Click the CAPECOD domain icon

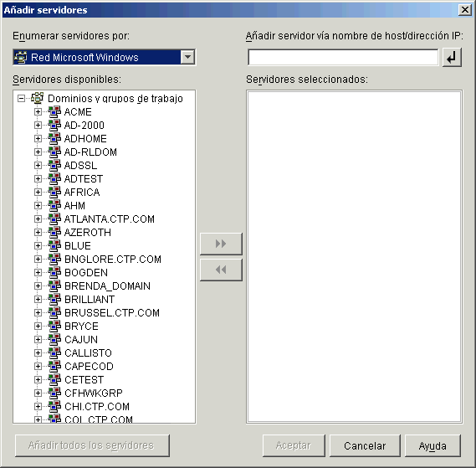pos(54,366)
